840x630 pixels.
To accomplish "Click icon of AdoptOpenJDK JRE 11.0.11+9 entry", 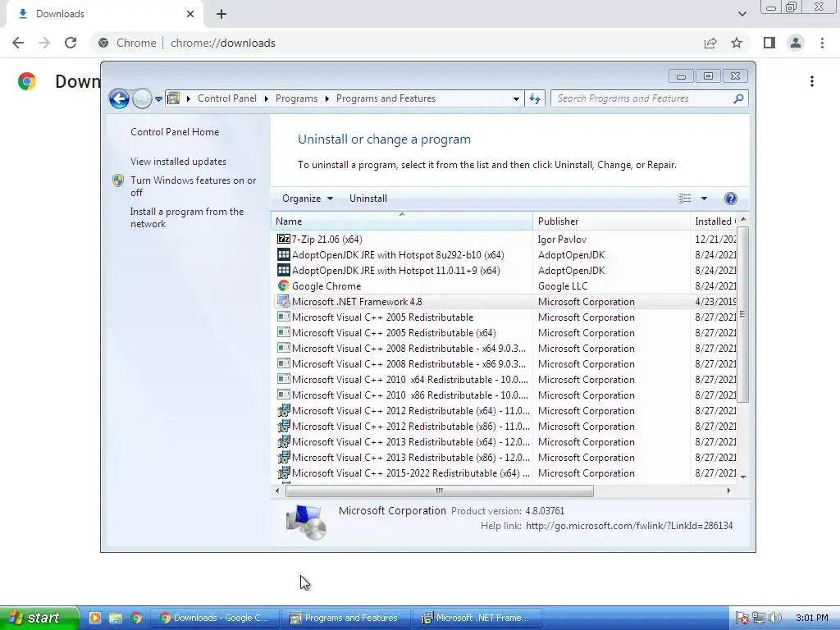I will (283, 270).
